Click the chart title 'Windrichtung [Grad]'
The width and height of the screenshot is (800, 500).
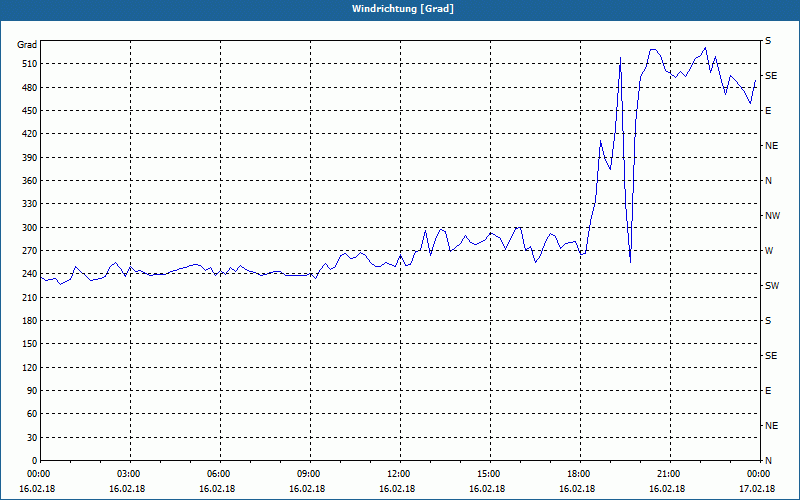pos(403,9)
